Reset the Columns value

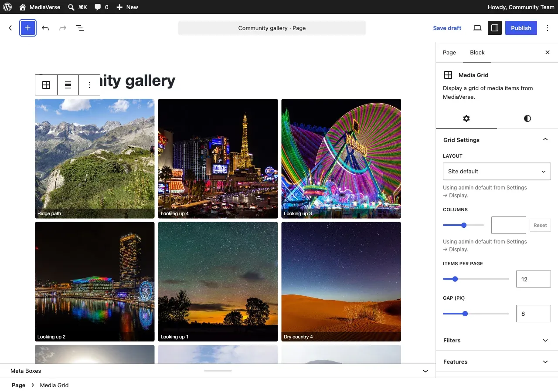coord(540,225)
